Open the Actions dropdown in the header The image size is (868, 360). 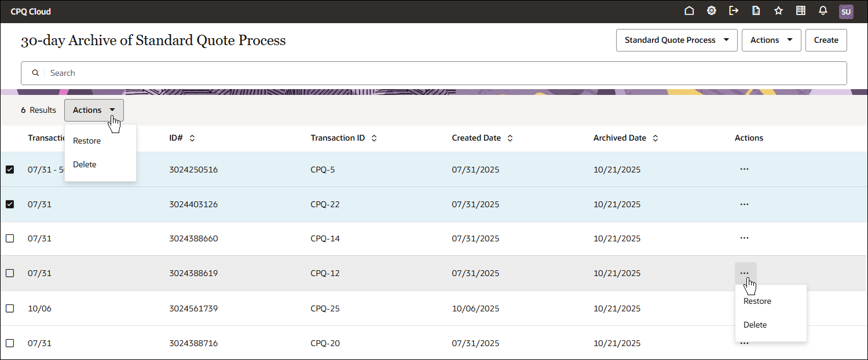pos(771,40)
